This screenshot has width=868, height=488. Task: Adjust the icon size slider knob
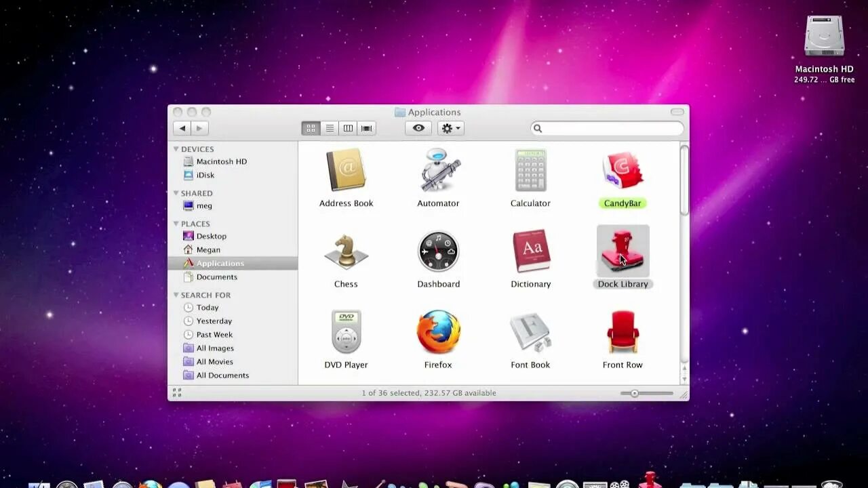[x=635, y=393]
